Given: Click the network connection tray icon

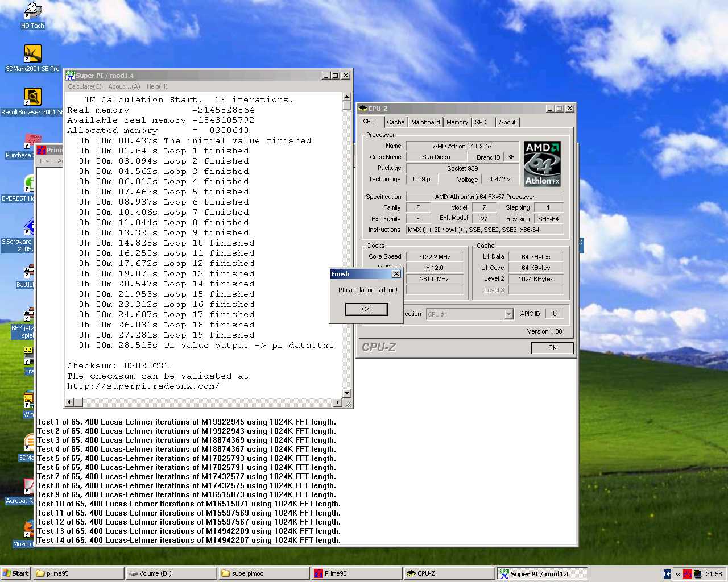Looking at the screenshot, I should [697, 574].
